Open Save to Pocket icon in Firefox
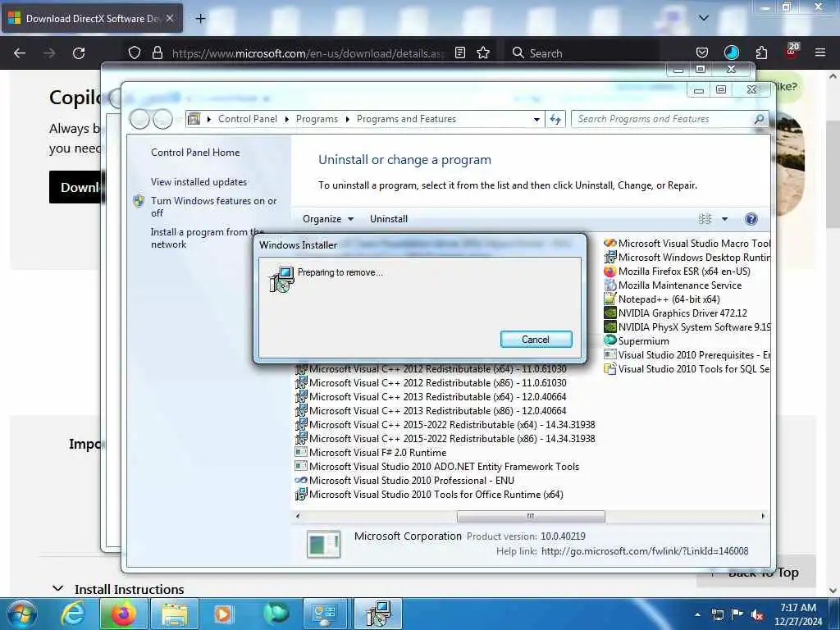The height and width of the screenshot is (630, 840). click(x=702, y=52)
